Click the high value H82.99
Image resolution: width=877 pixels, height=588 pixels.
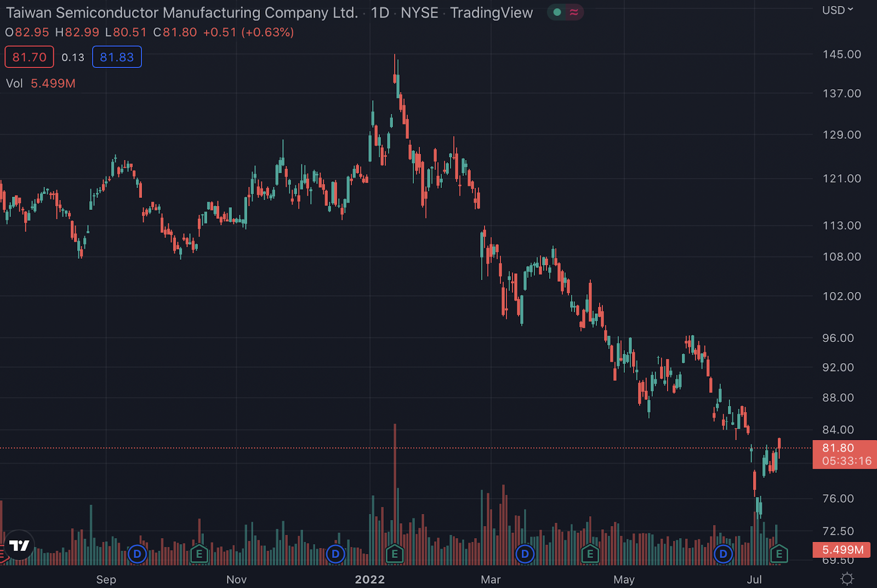tap(77, 32)
